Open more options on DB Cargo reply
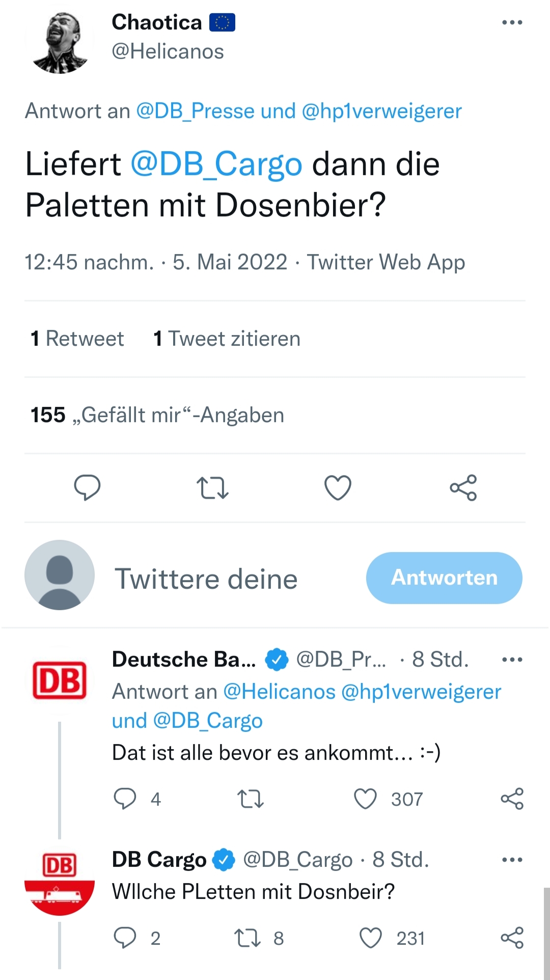 [x=512, y=860]
